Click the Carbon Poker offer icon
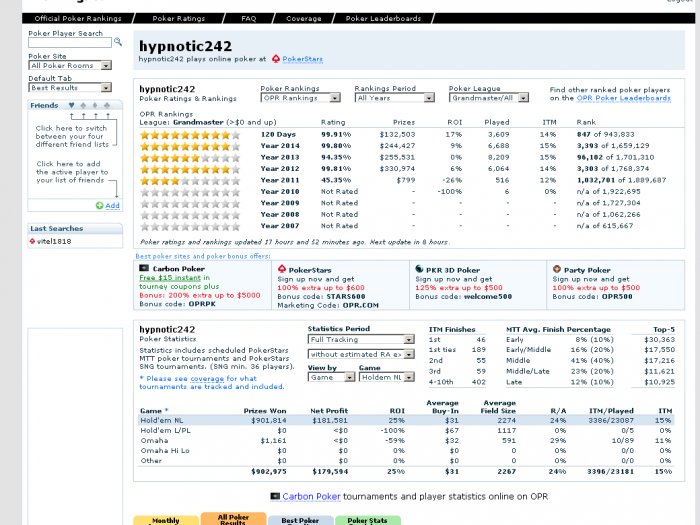700x525 pixels. [144, 268]
